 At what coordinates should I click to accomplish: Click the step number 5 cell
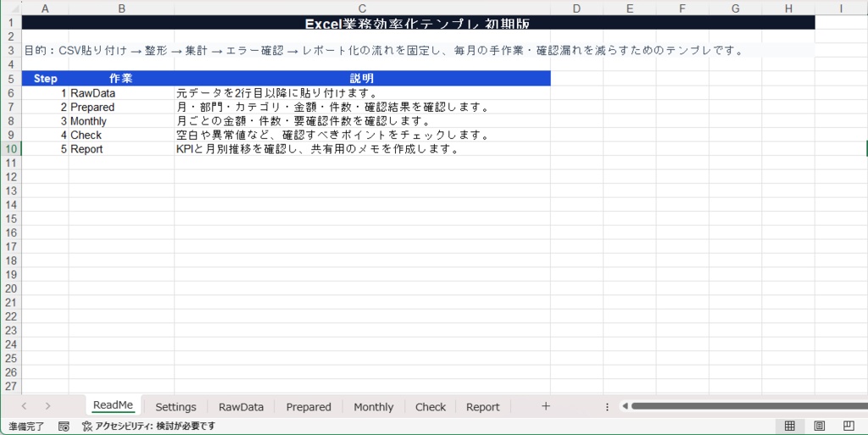click(45, 148)
